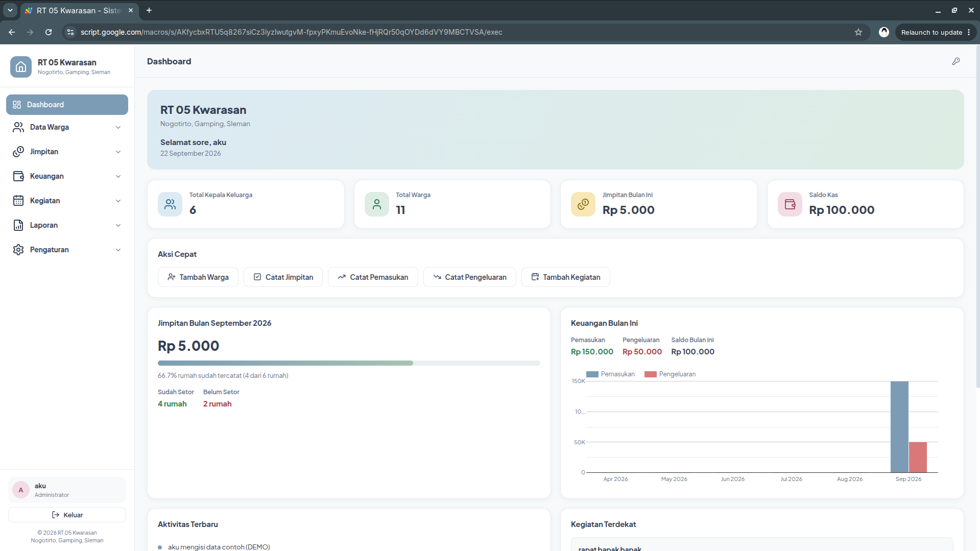Viewport: 980px width, 551px height.
Task: Reload the page in the browser
Action: pos(49,32)
